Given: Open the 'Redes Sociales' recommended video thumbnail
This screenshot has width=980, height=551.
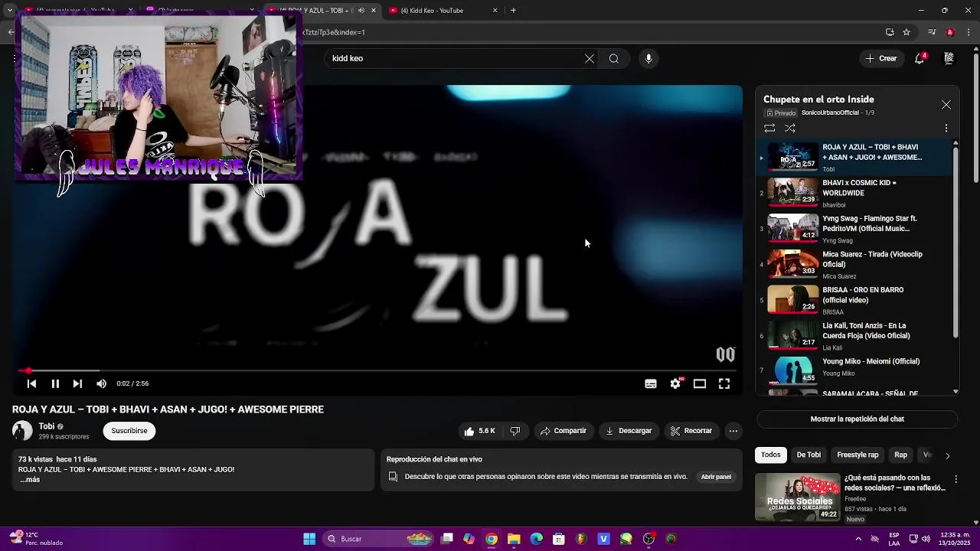Looking at the screenshot, I should (x=797, y=497).
